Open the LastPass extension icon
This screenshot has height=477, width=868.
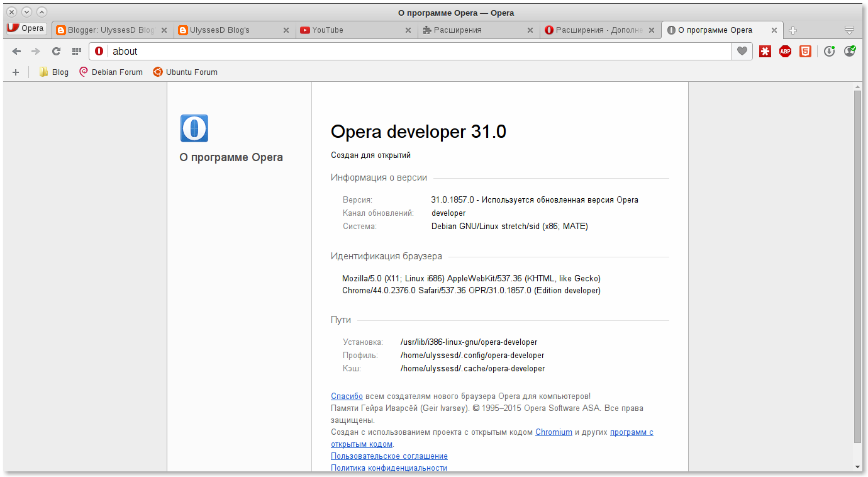coord(765,51)
